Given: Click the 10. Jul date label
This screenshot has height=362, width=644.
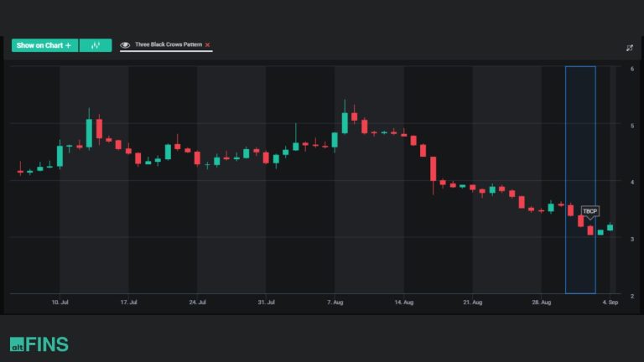Looking at the screenshot, I should coord(60,302).
